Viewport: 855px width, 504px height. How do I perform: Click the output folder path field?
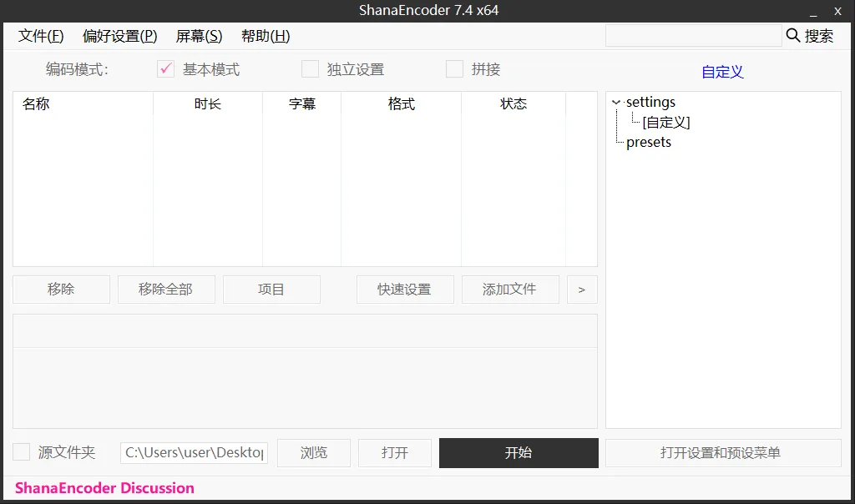(194, 453)
